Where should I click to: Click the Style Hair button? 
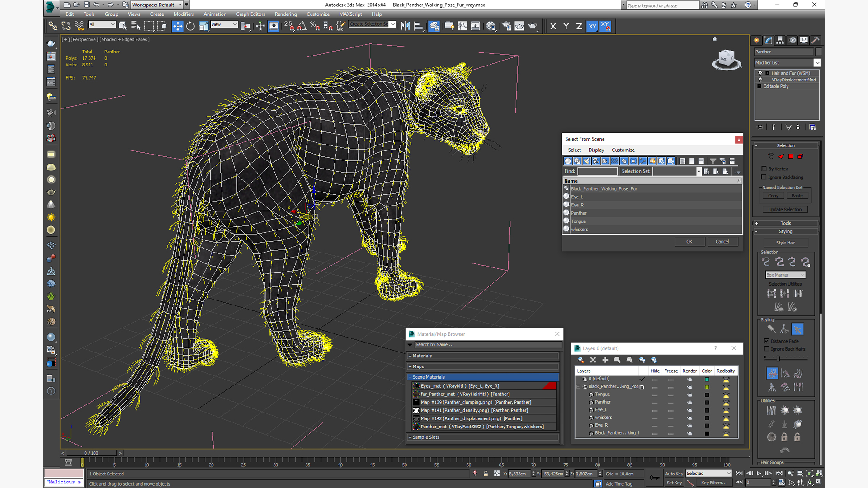[785, 243]
